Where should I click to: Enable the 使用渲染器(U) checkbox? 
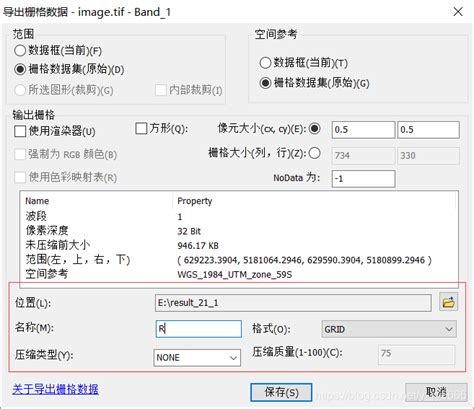point(20,131)
